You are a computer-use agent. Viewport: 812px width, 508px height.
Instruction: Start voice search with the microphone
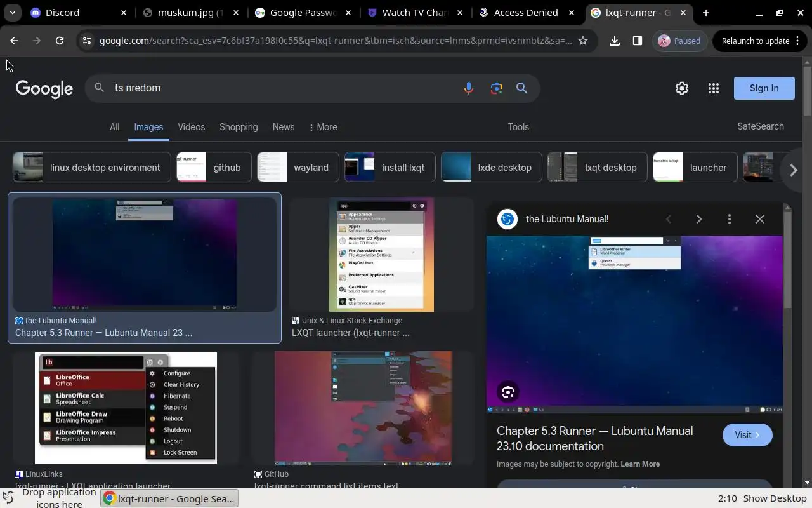pyautogui.click(x=468, y=88)
